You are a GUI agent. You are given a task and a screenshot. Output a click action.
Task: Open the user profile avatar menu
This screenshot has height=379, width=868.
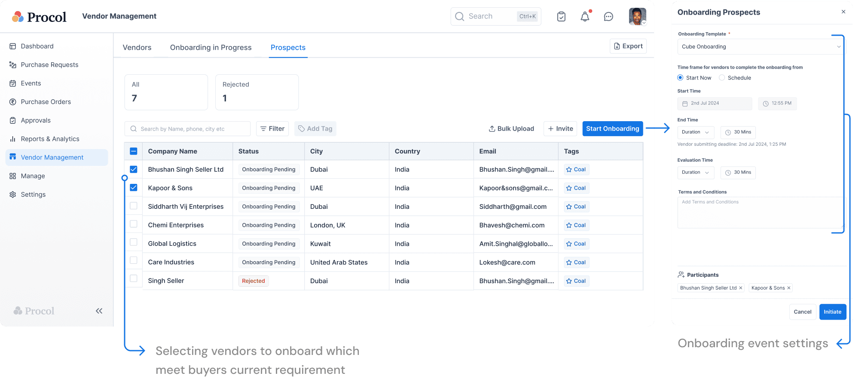point(638,16)
